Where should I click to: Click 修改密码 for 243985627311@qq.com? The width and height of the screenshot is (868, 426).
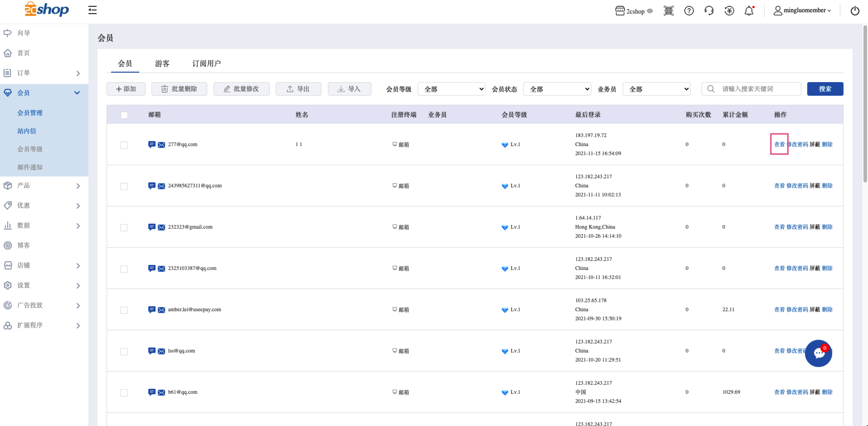coord(797,186)
